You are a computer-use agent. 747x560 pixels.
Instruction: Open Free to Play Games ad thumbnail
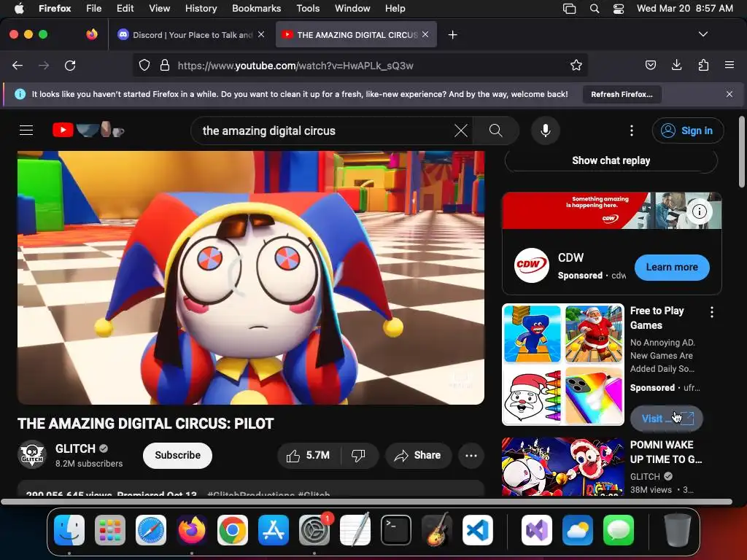point(562,365)
